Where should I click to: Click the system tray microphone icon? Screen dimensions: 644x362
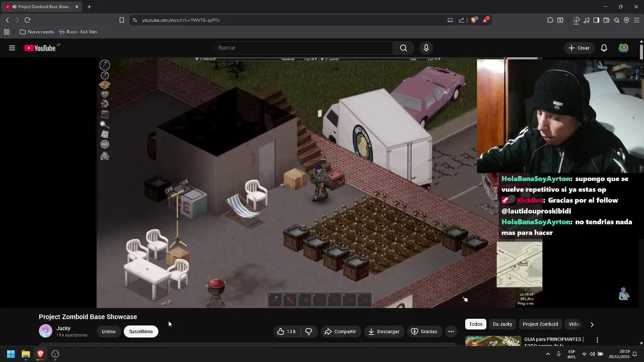click(x=558, y=354)
